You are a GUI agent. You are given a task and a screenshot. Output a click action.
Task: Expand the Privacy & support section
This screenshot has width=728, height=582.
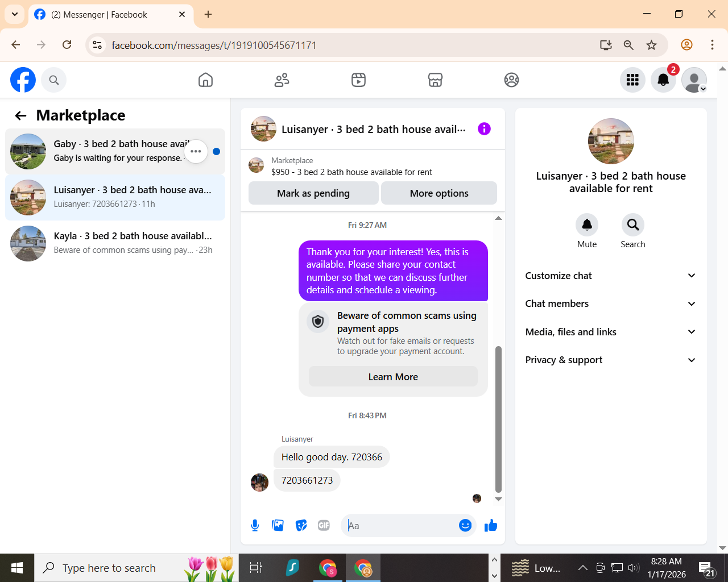coord(611,360)
